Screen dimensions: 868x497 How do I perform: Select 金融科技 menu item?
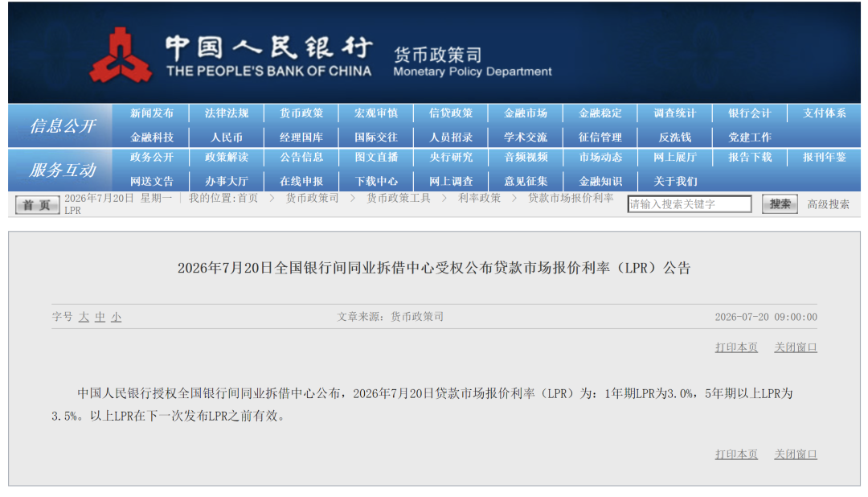tap(152, 138)
